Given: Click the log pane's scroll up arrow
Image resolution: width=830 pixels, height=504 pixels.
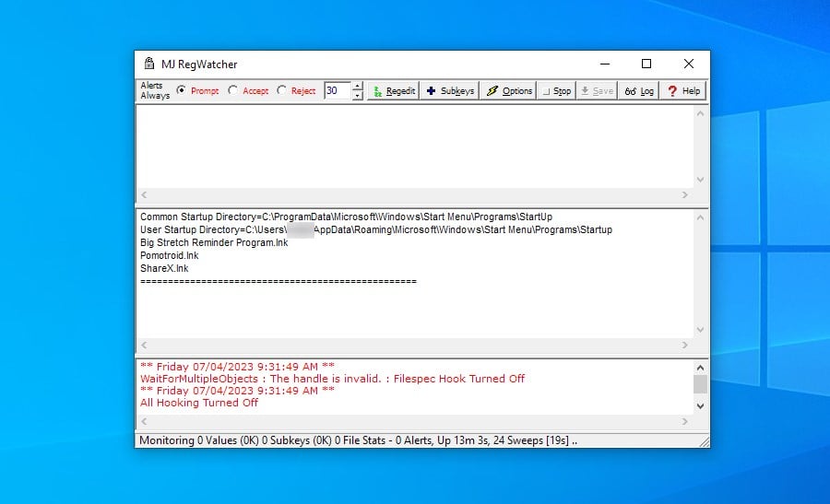Looking at the screenshot, I should 700,367.
